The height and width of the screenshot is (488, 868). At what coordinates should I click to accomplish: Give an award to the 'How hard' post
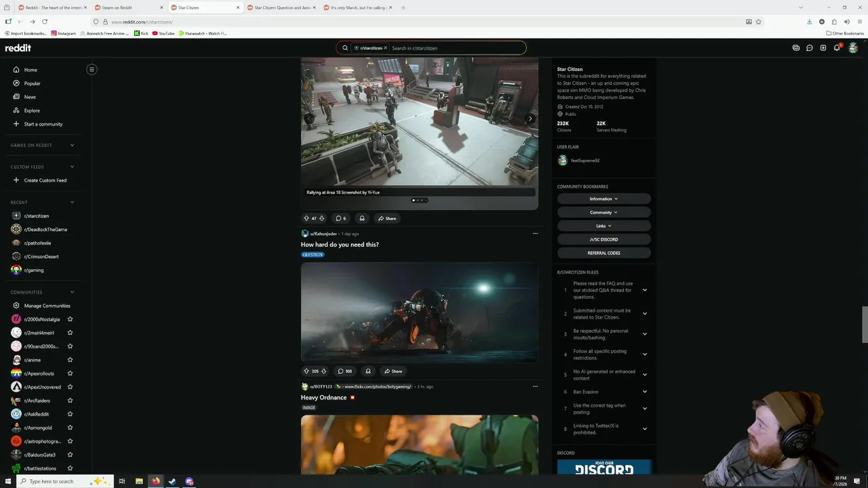pos(368,371)
